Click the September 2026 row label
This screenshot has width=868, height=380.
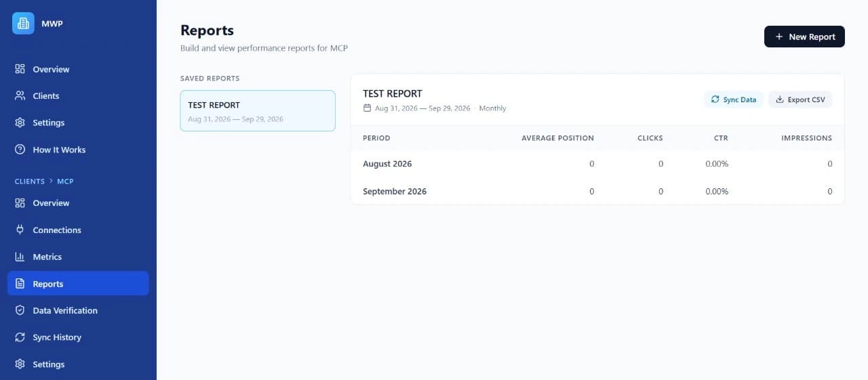(x=395, y=192)
